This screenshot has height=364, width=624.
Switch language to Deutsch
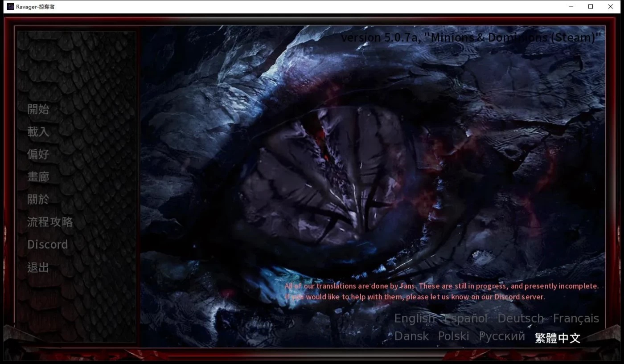click(x=520, y=318)
